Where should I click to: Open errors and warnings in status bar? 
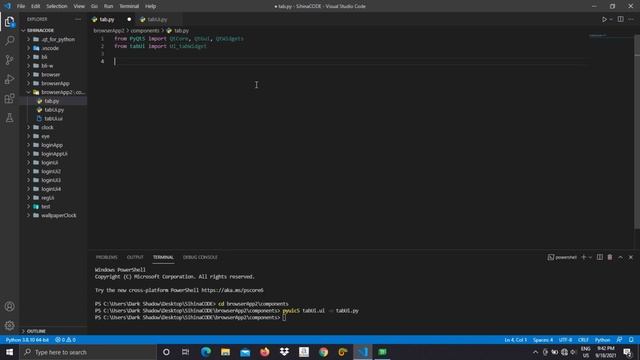pos(65,340)
